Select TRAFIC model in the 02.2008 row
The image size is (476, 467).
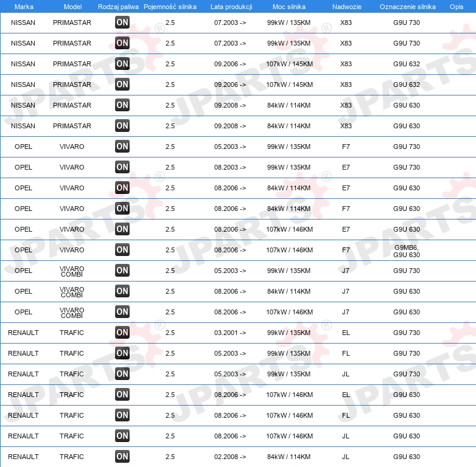[x=72, y=457]
